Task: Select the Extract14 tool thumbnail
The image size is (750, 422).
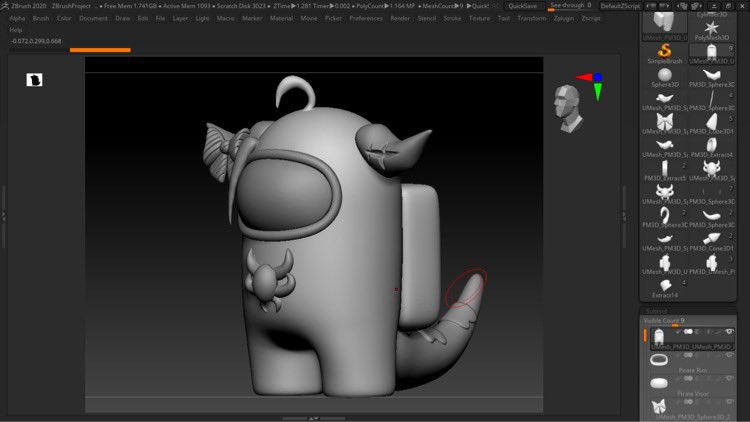Action: [665, 286]
